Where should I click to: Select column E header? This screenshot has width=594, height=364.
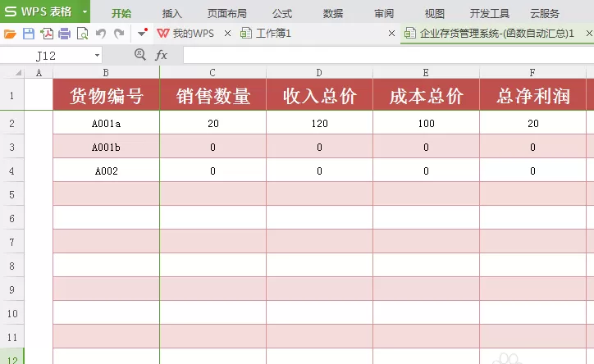coord(426,73)
